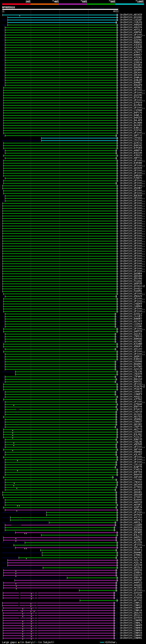This screenshot has height=644, width=146.
Task: Open the UniRef100_C1MLP6 hit label
Action: [x=131, y=22]
